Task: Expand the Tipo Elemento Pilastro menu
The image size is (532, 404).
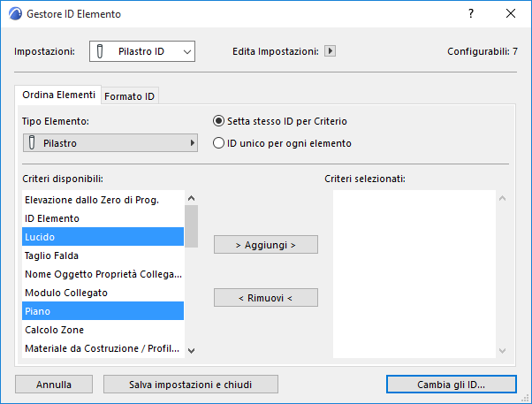Action: click(x=110, y=142)
